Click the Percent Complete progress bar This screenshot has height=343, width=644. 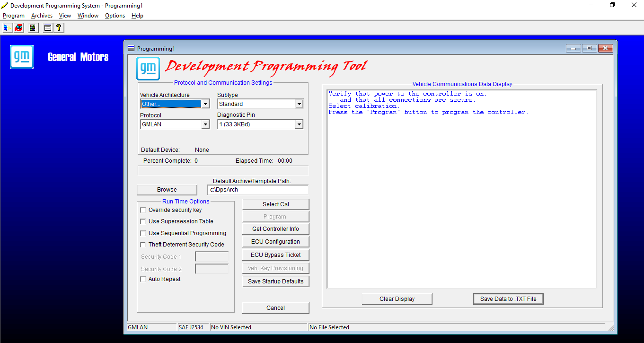[x=223, y=170]
